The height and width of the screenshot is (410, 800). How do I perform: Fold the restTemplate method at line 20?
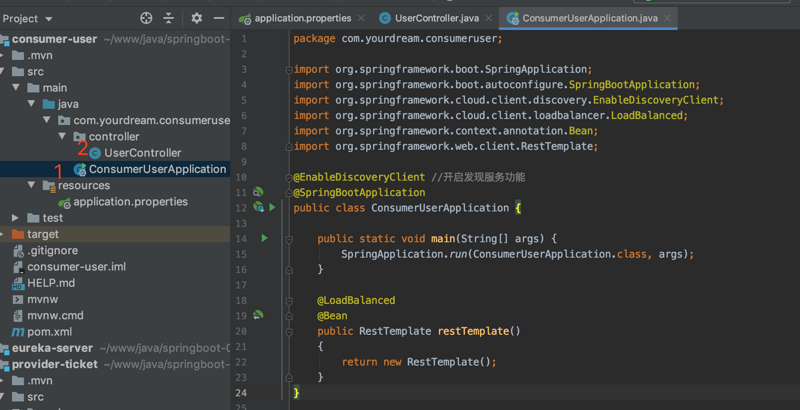click(x=289, y=331)
